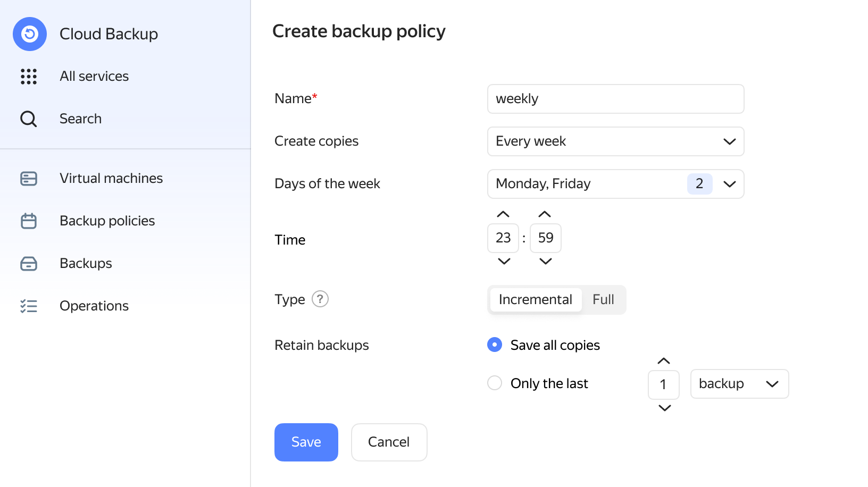Image resolution: width=868 pixels, height=487 pixels.
Task: Click the retain count field showing 1
Action: pos(663,384)
